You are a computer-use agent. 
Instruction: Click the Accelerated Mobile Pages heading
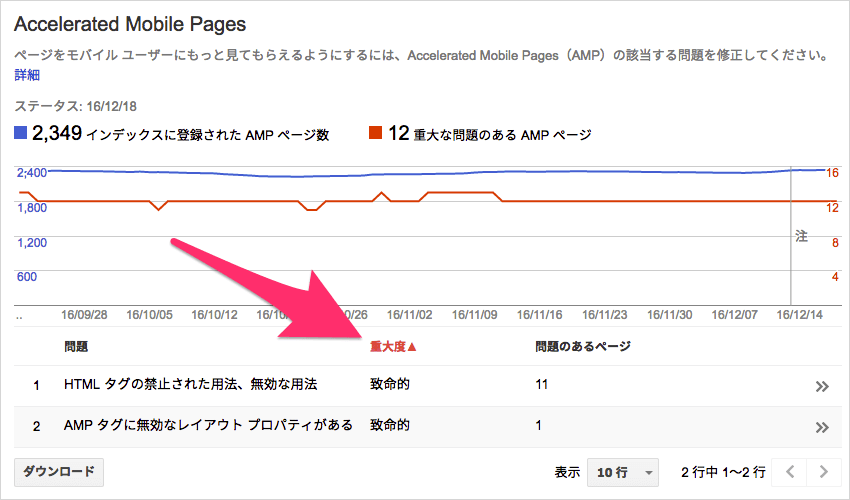click(x=130, y=24)
